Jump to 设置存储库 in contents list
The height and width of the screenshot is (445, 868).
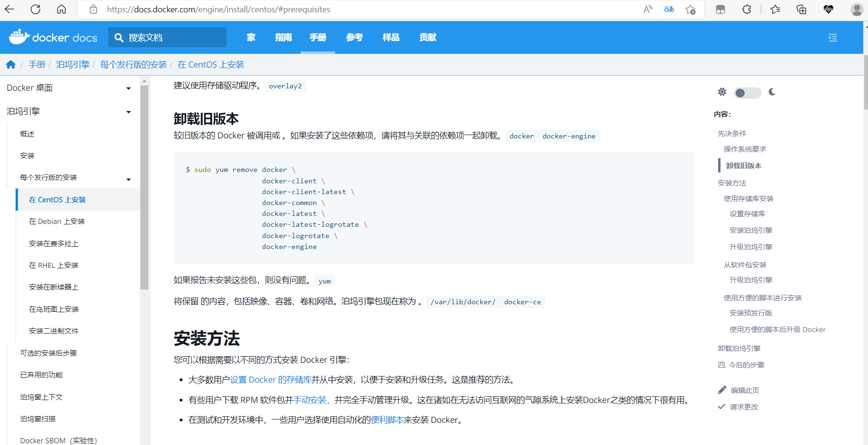point(747,214)
